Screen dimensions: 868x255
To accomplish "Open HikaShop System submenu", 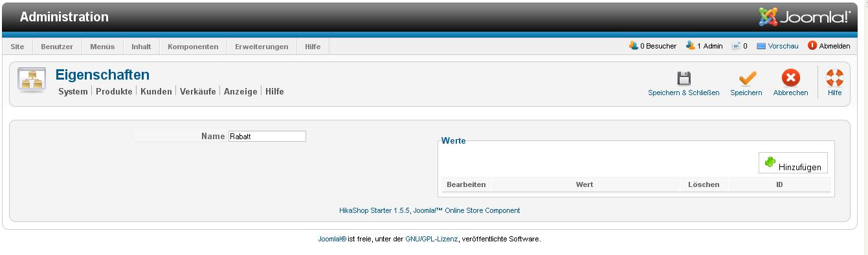I will tap(73, 92).
